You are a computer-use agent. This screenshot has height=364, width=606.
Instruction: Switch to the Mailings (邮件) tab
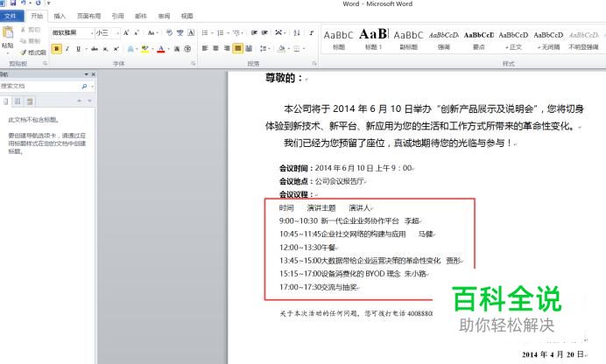pyautogui.click(x=141, y=16)
